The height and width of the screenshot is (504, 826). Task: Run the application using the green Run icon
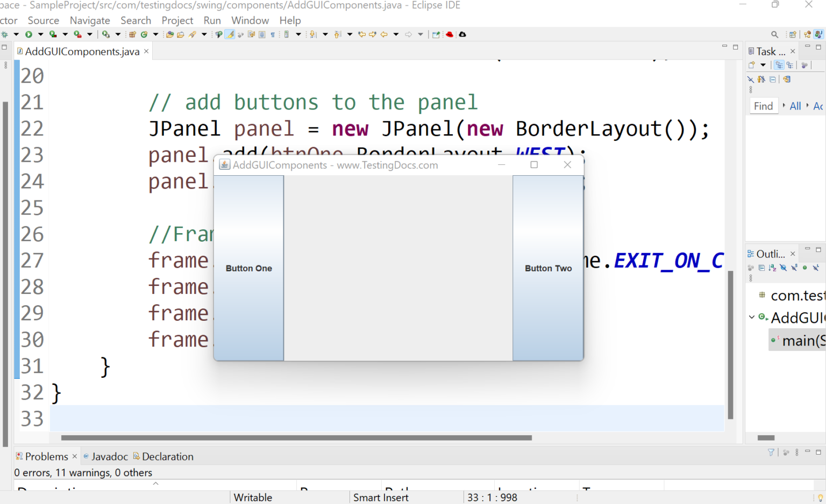click(x=29, y=34)
